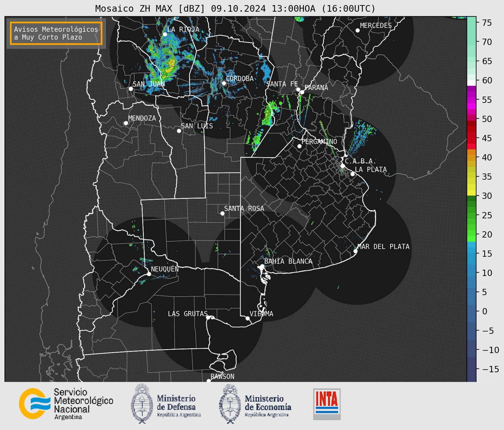Click the LAS GRUTAS marker dot
The width and height of the screenshot is (504, 430).
pos(208,317)
